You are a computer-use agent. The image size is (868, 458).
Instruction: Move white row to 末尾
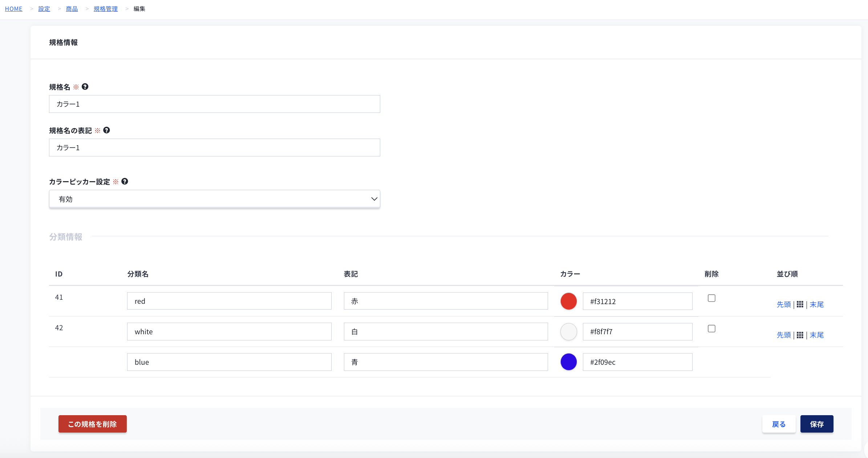point(817,335)
